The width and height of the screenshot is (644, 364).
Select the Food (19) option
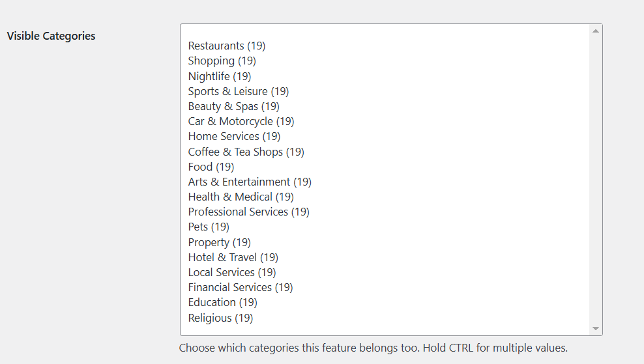click(211, 167)
